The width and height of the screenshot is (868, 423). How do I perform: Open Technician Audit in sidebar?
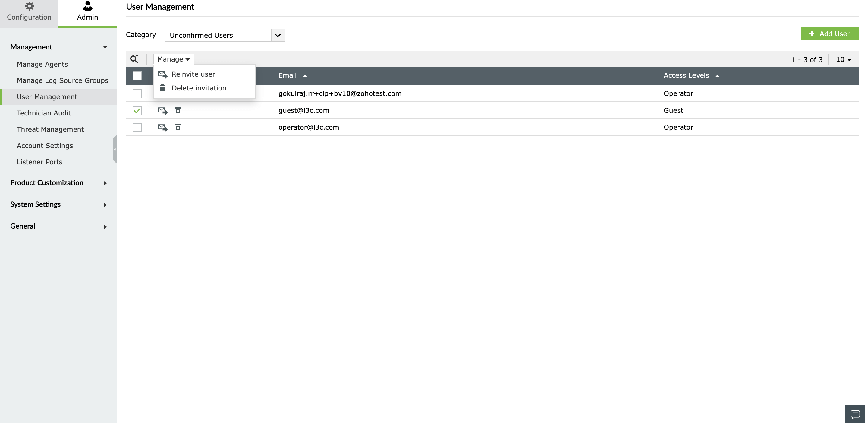tap(44, 113)
